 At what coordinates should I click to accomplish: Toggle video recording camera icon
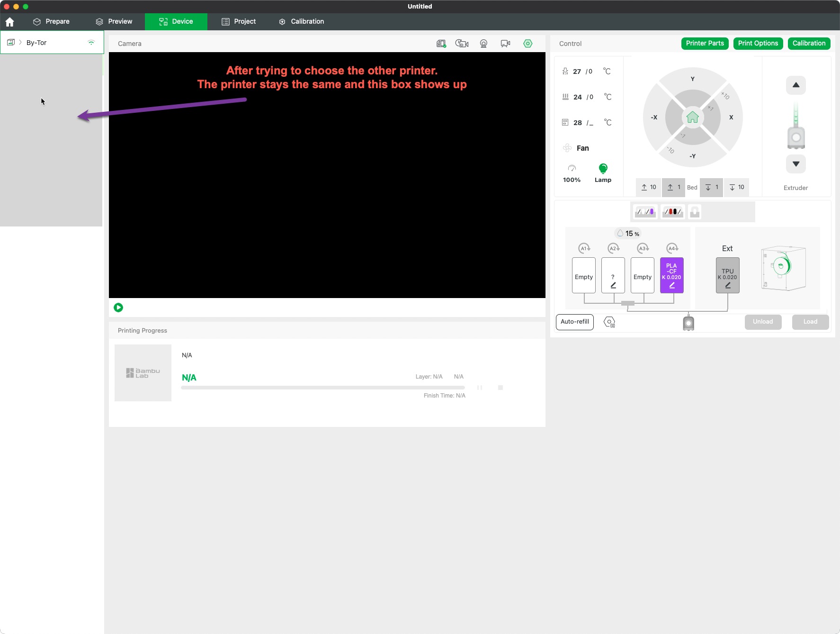click(505, 44)
